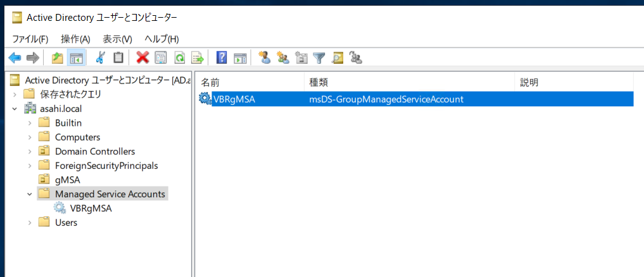Select the Users folder in tree
The height and width of the screenshot is (277, 644).
[x=66, y=223]
